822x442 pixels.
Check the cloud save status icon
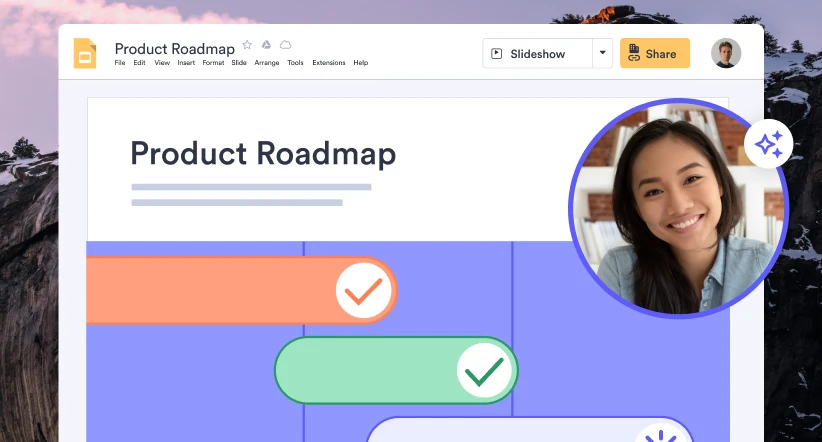click(x=285, y=45)
